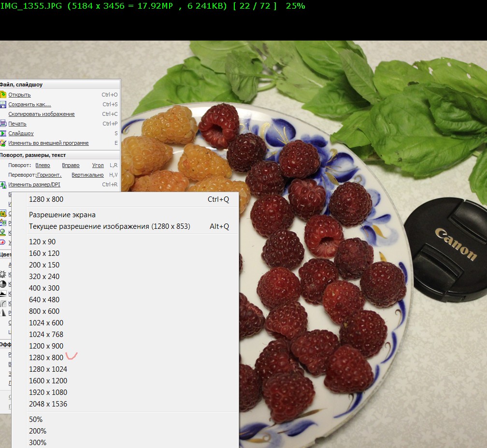Image resolution: width=487 pixels, height=448 pixels.
Task: Click the floppy disk Сохранить как icon
Action: tap(3, 104)
